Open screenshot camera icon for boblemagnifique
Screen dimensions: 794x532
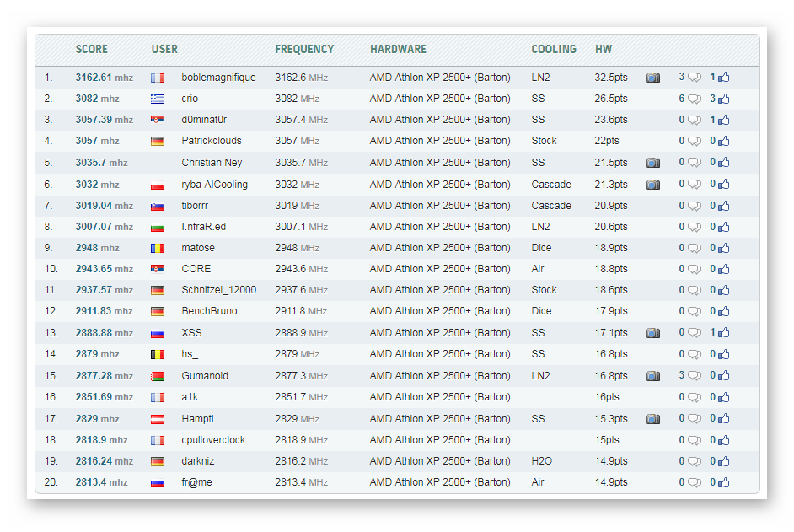coord(653,78)
